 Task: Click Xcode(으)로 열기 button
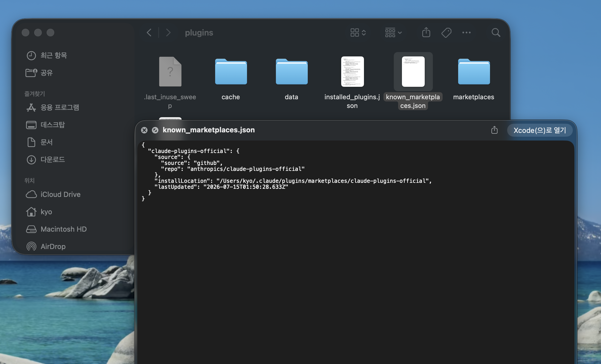540,130
